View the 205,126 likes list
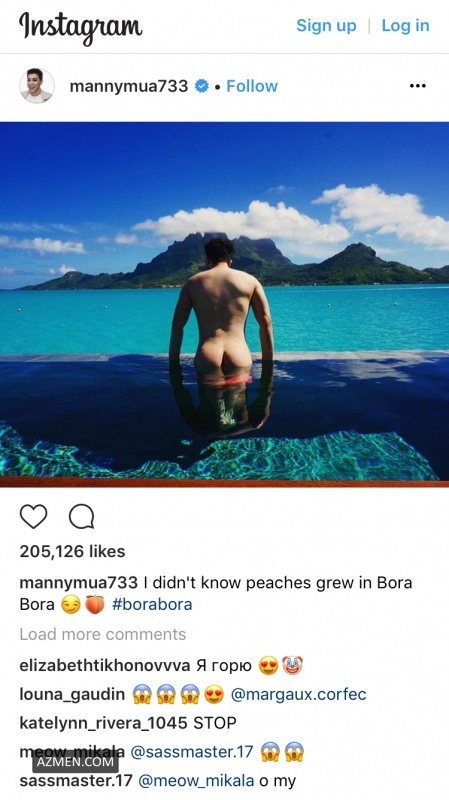Image resolution: width=449 pixels, height=800 pixels. tap(72, 551)
